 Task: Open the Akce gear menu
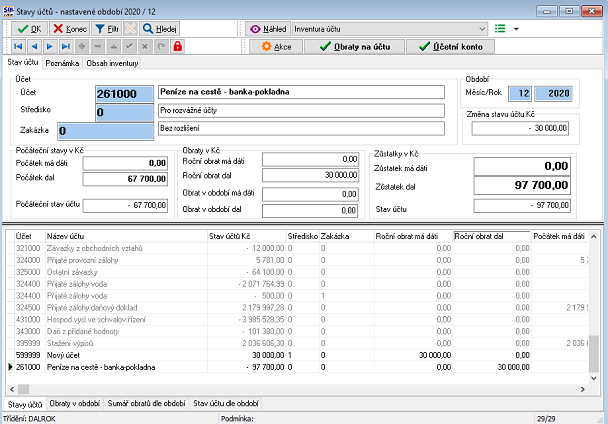(x=276, y=47)
